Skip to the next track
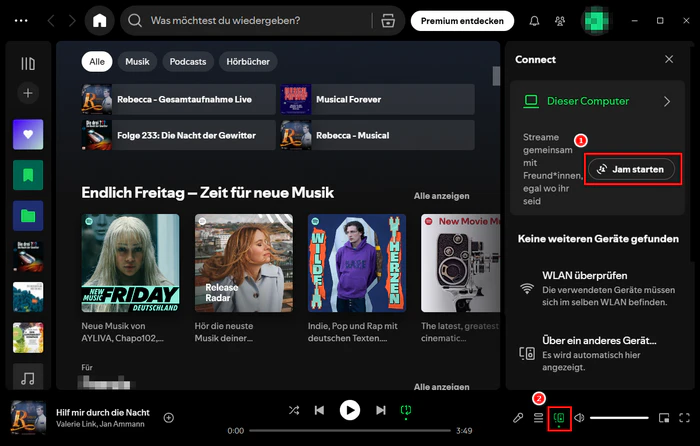700x446 pixels. coord(380,410)
